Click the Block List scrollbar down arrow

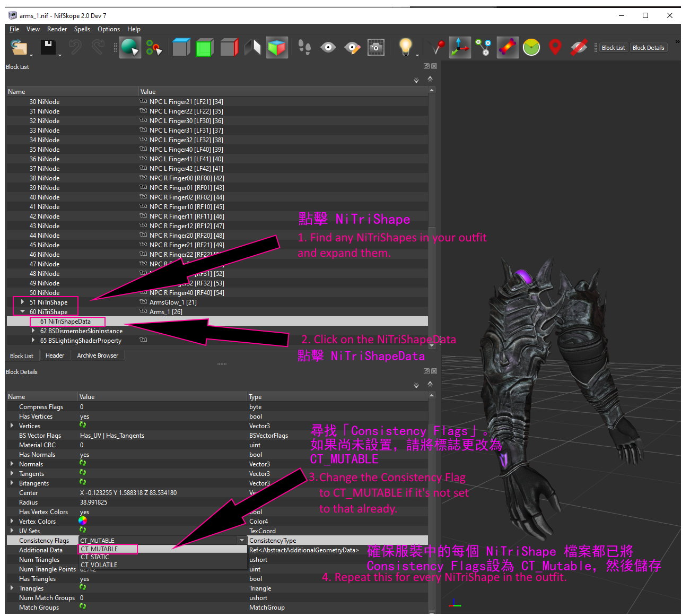[x=432, y=345]
